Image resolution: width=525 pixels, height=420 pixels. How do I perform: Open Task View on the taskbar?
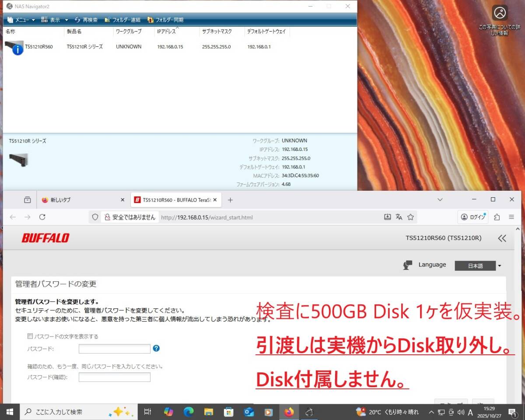pyautogui.click(x=148, y=412)
